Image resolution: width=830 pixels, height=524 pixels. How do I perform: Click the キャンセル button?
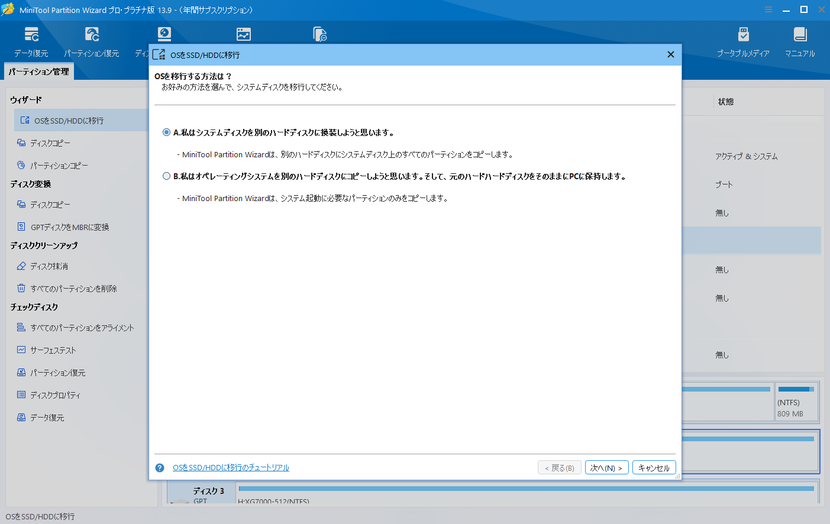click(654, 468)
